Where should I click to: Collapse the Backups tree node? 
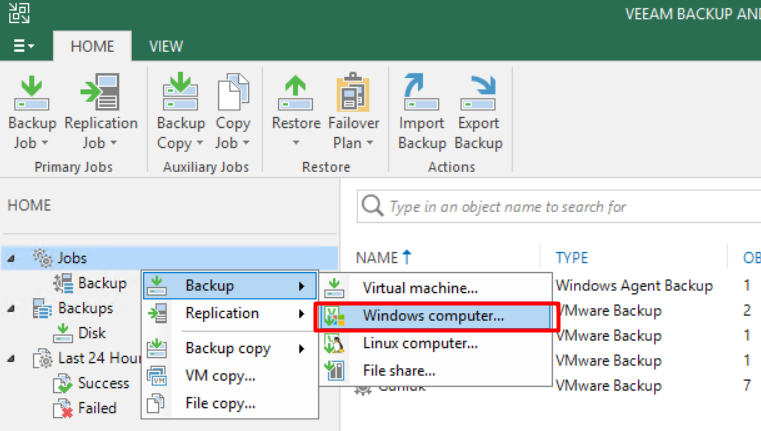point(12,308)
